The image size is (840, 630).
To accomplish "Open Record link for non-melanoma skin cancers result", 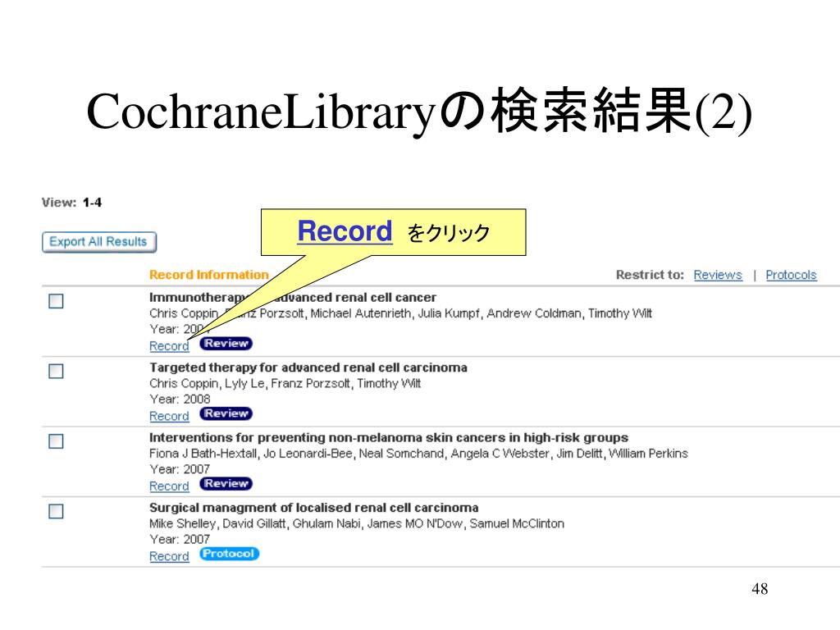I will click(x=169, y=486).
